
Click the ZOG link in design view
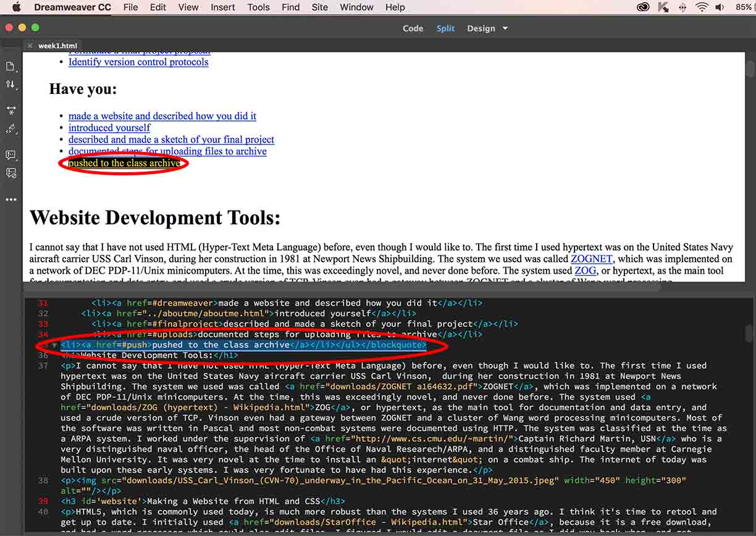586,271
